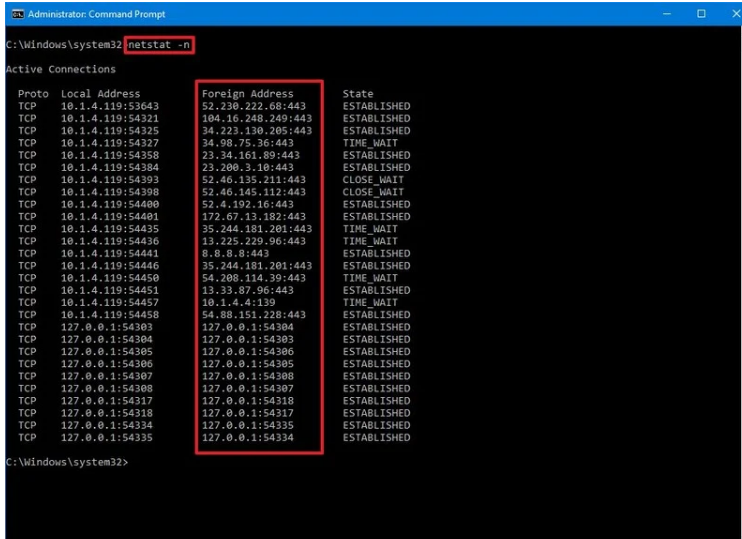Click local address 10.1.4.119:54384

pos(110,168)
